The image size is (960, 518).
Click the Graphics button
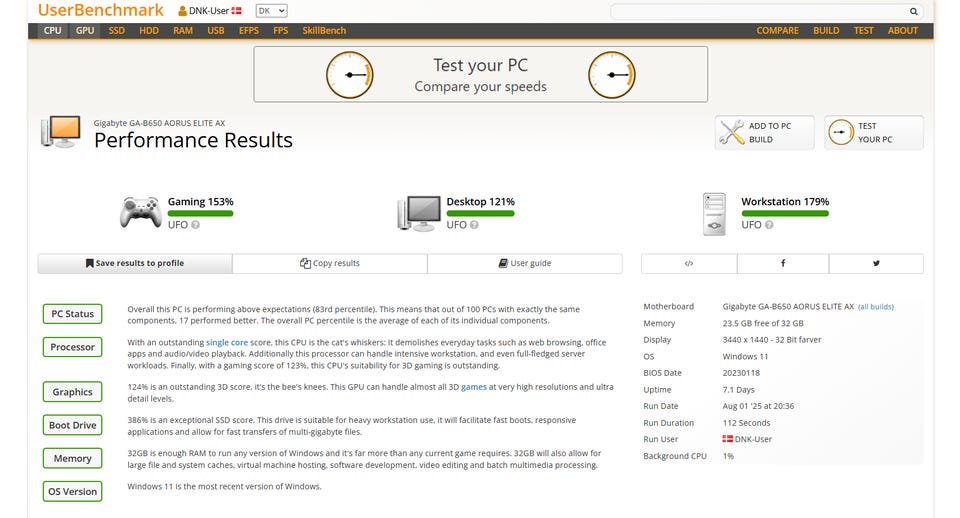[72, 392]
